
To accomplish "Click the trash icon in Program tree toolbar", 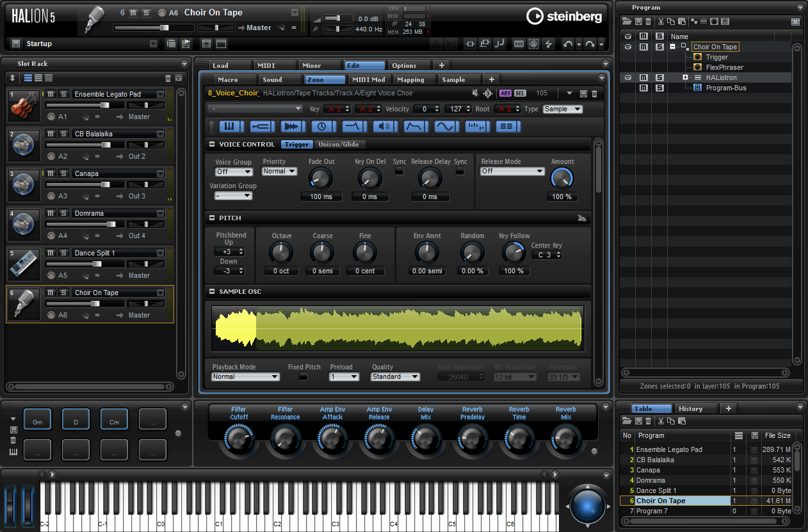I will (x=648, y=22).
